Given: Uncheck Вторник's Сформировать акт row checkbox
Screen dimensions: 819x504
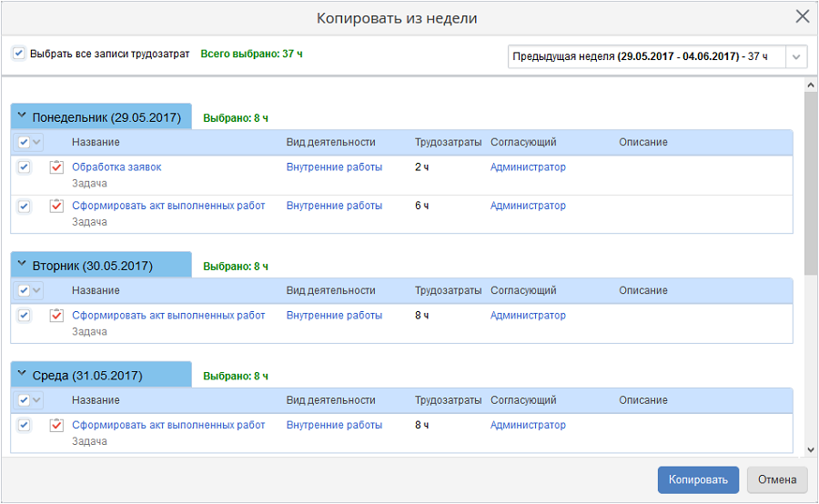Looking at the screenshot, I should (x=25, y=316).
